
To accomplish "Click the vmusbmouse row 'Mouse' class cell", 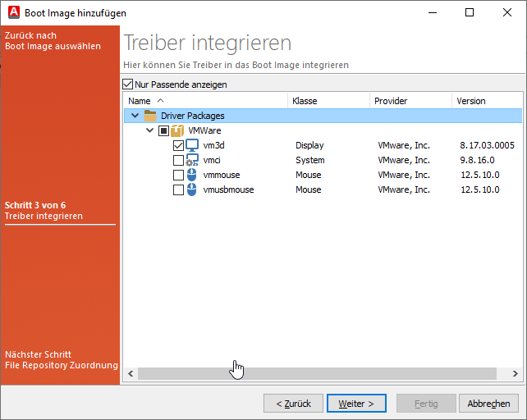I will [x=309, y=189].
